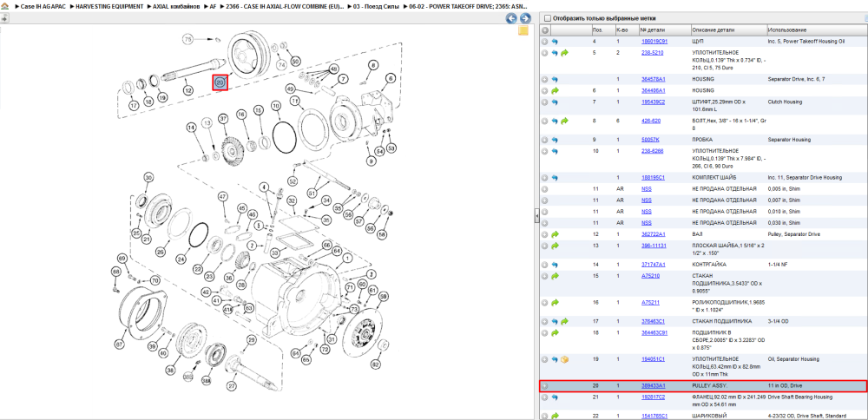The image size is (868, 420).
Task: Open part number link A75210
Action: (x=650, y=276)
